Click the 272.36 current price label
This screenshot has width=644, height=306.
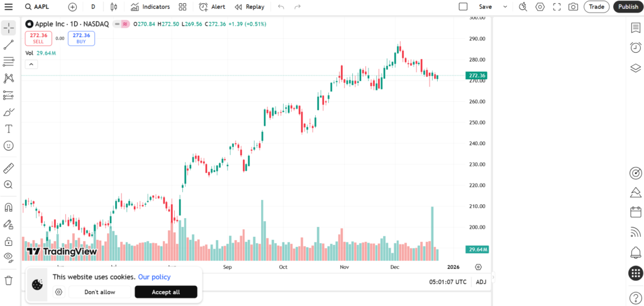477,75
